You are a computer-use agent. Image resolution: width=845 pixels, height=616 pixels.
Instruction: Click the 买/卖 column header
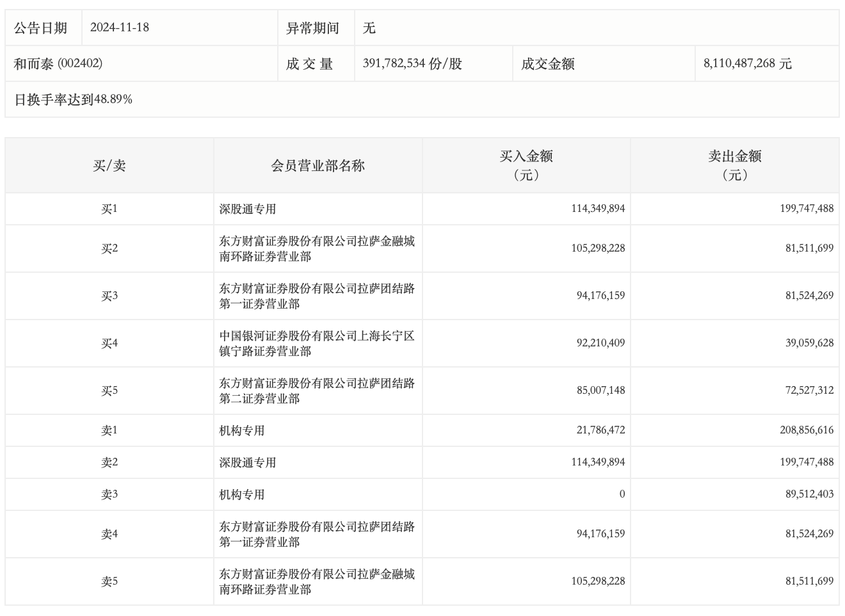[109, 166]
